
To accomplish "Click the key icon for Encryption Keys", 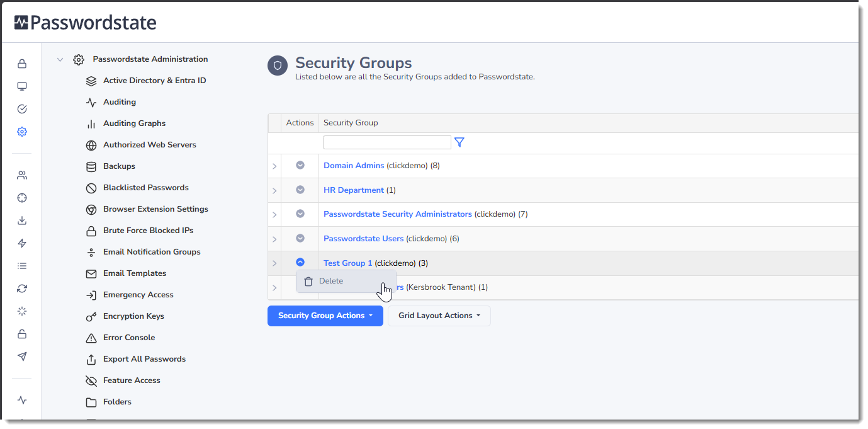I will [x=91, y=316].
